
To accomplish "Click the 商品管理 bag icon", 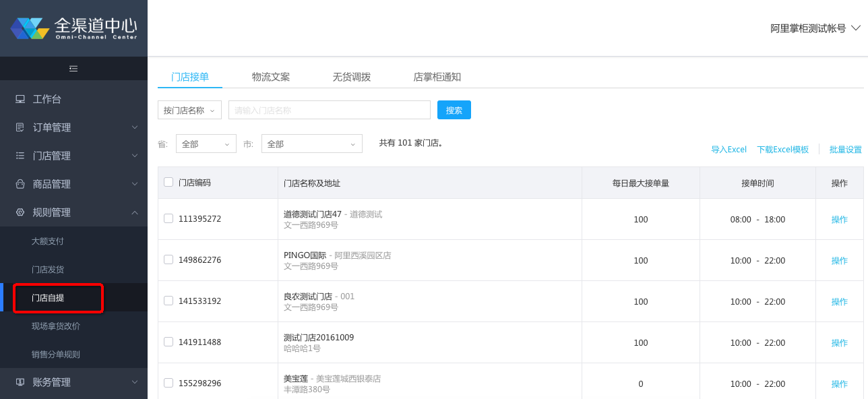I will click(20, 184).
